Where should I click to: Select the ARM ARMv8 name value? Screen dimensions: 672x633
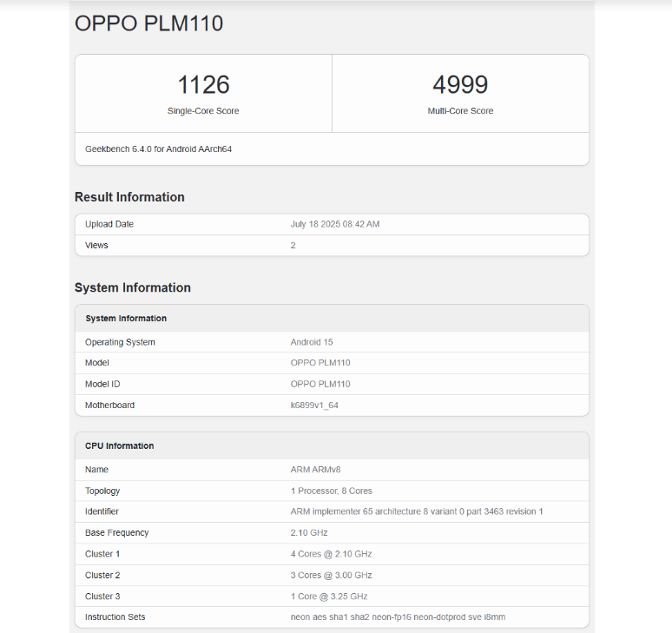click(x=315, y=470)
